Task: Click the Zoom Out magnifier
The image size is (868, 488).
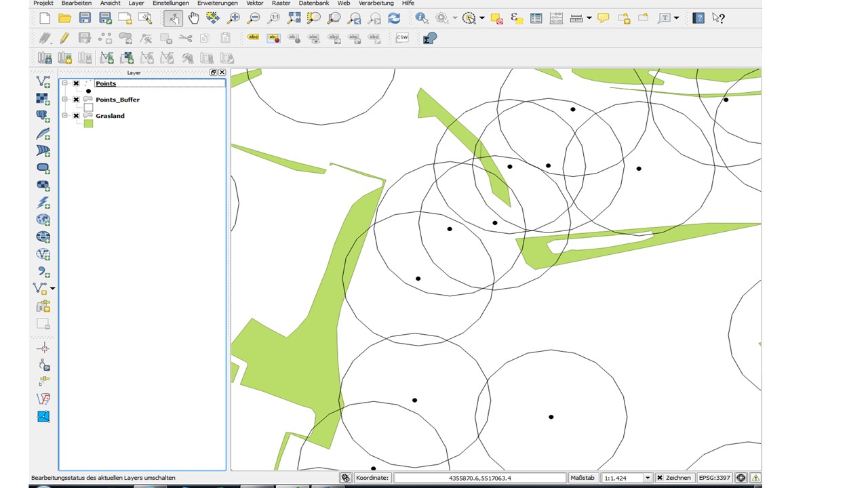Action: pos(254,18)
